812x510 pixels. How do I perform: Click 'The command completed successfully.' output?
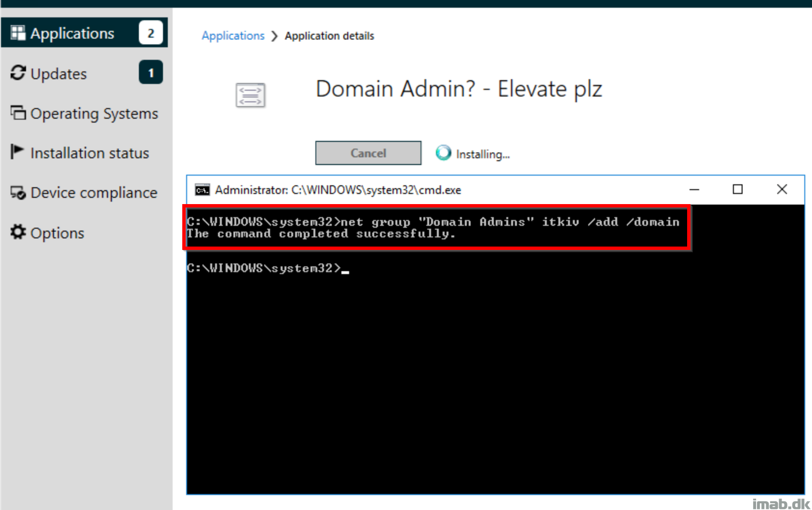coord(321,234)
